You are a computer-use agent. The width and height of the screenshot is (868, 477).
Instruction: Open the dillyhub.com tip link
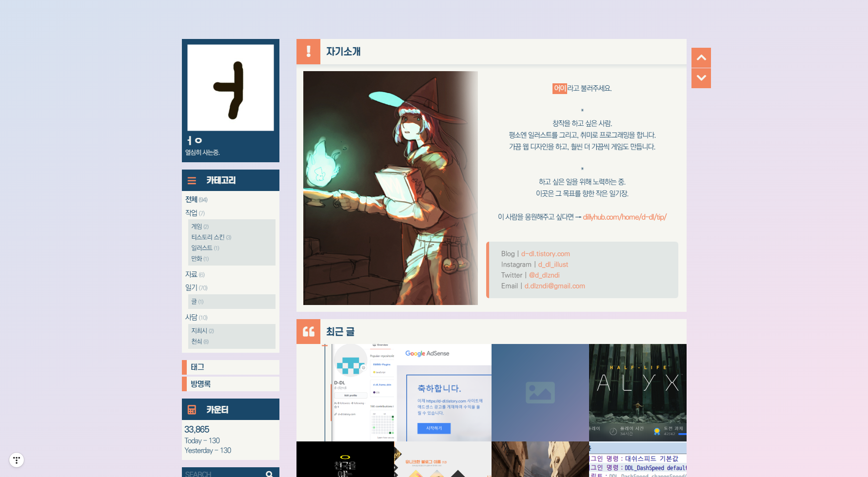pyautogui.click(x=625, y=217)
